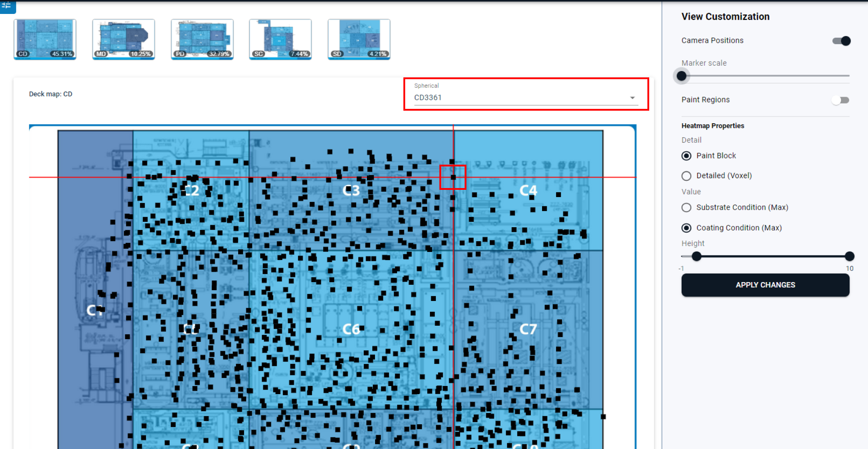The width and height of the screenshot is (868, 449).
Task: Click the Marker scale slider handle
Action: click(682, 76)
